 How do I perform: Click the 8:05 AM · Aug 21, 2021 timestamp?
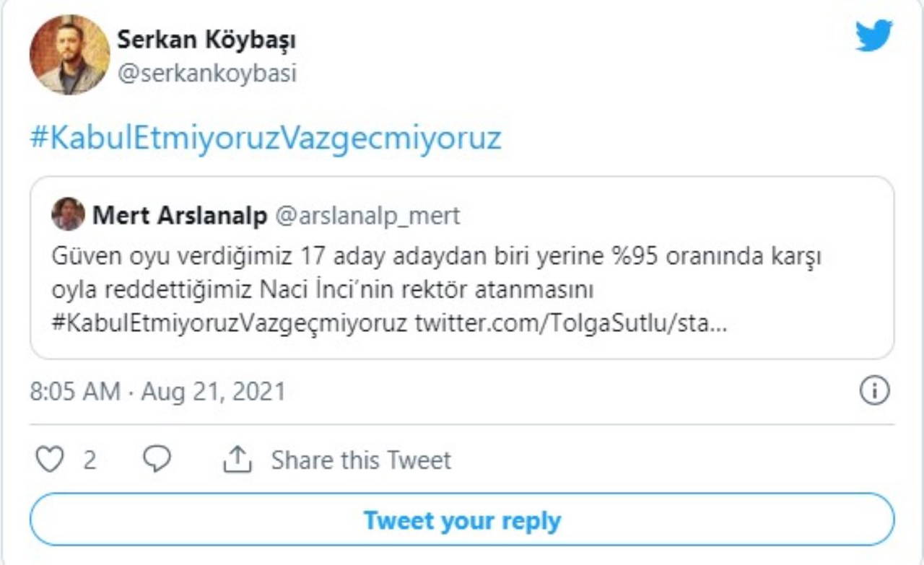tap(157, 392)
